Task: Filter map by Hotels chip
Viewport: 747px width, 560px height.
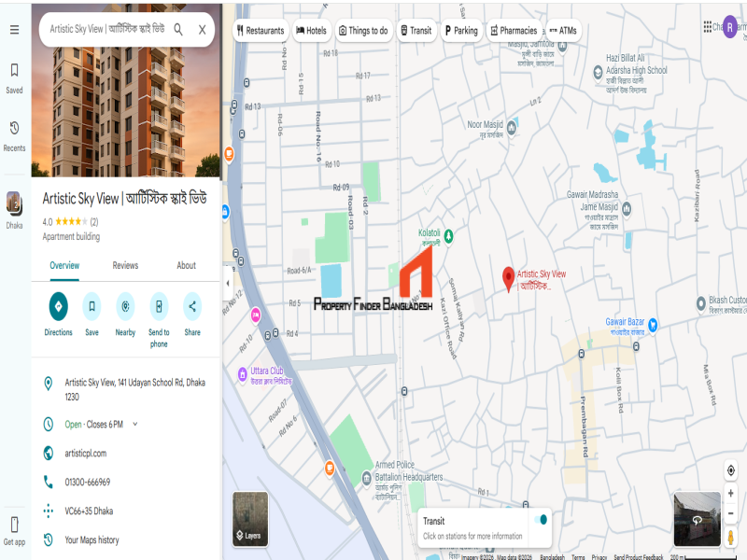Action: (x=312, y=31)
